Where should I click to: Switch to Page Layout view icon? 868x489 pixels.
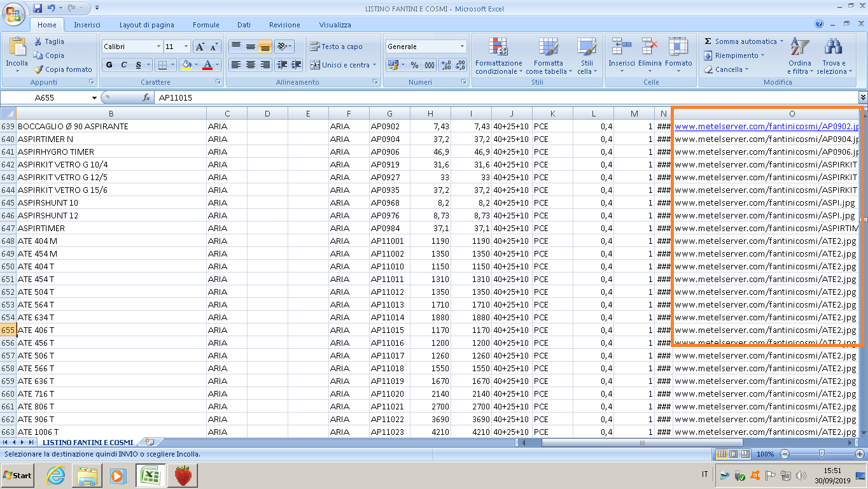pyautogui.click(x=732, y=454)
